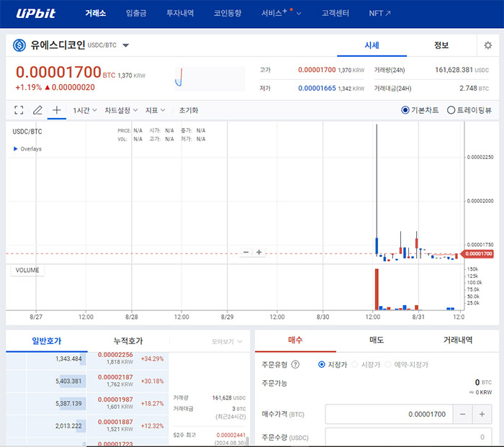The height and width of the screenshot is (447, 504).
Task: Click 매수가격 input field
Action: point(389,414)
